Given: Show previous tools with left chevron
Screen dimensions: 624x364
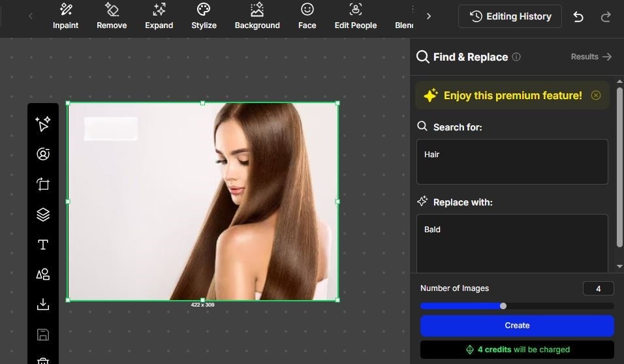Looking at the screenshot, I should pyautogui.click(x=31, y=16).
